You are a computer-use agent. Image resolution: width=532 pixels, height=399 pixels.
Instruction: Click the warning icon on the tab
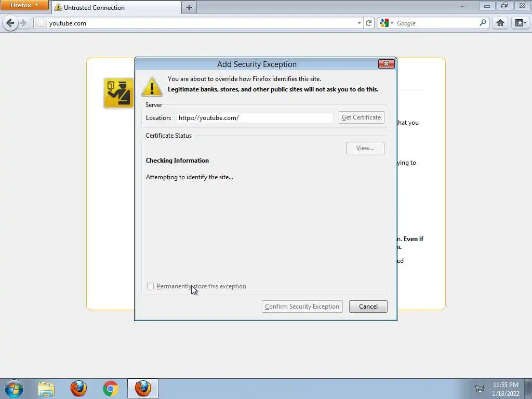(x=58, y=7)
